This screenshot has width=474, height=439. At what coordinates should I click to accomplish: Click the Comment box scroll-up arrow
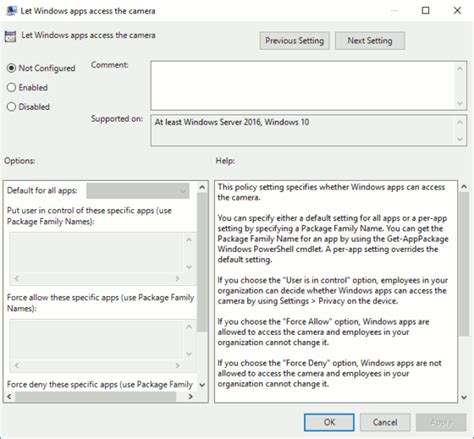click(x=460, y=69)
